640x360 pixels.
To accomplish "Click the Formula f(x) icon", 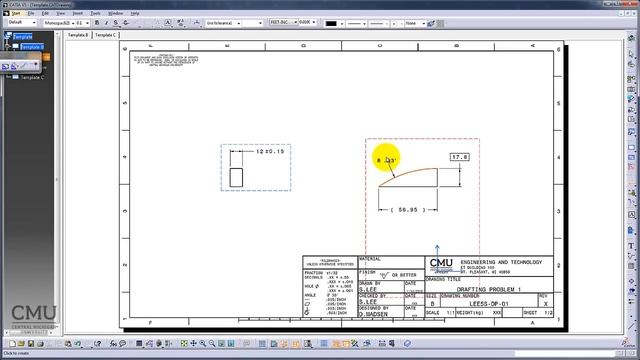I will point(113,344).
